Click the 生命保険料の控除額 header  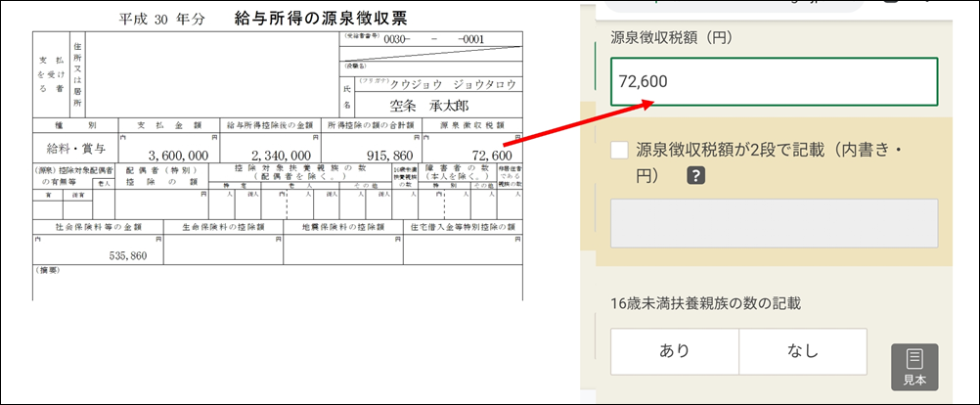[223, 227]
